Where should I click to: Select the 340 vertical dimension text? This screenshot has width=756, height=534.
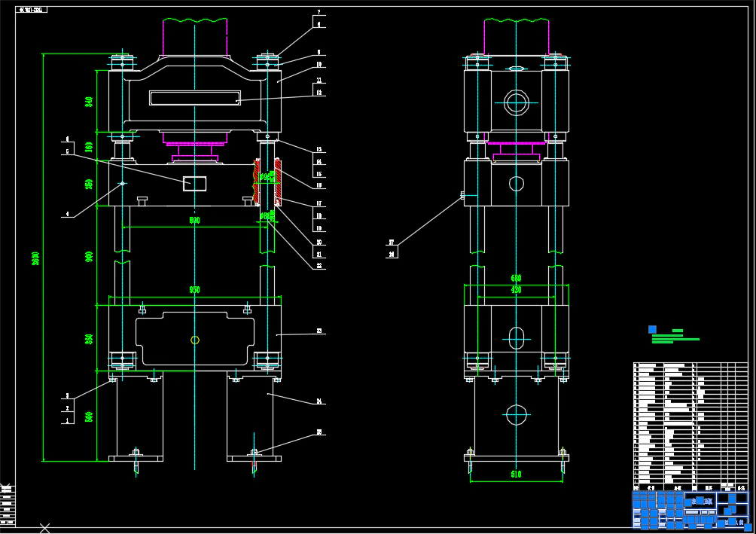click(x=89, y=102)
